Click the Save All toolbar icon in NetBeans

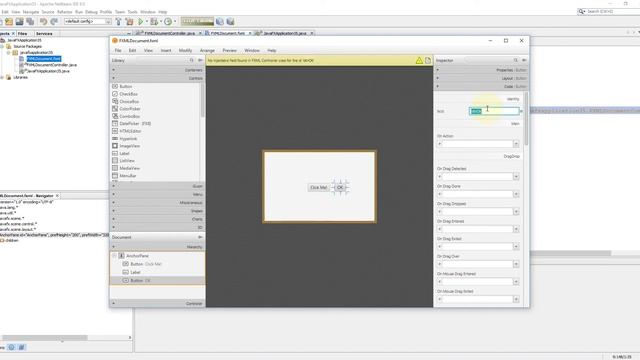click(30, 21)
